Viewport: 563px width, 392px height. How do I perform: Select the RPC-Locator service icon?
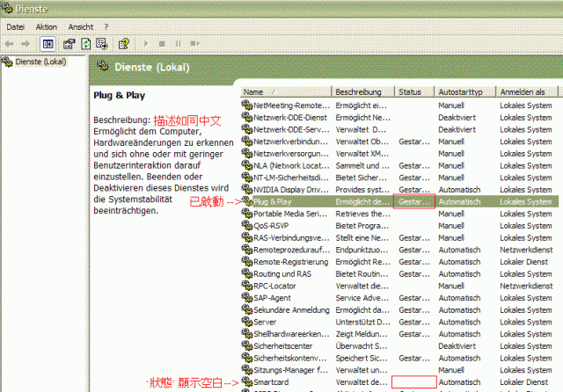pyautogui.click(x=247, y=286)
